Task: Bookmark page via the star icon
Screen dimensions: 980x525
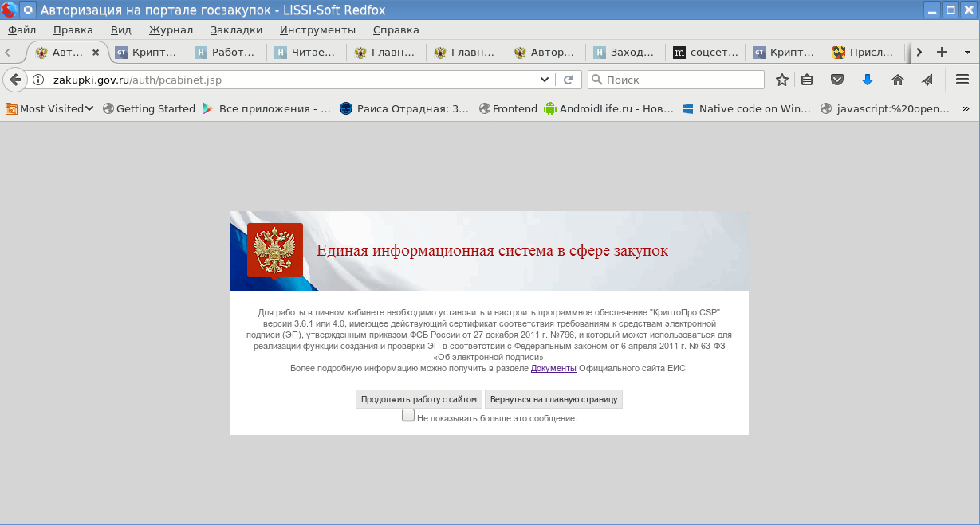Action: [x=781, y=80]
